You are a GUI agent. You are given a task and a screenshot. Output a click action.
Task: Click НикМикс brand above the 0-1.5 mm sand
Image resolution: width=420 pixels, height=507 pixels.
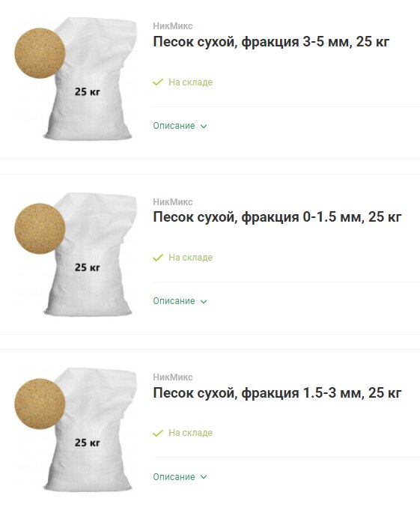pyautogui.click(x=173, y=202)
